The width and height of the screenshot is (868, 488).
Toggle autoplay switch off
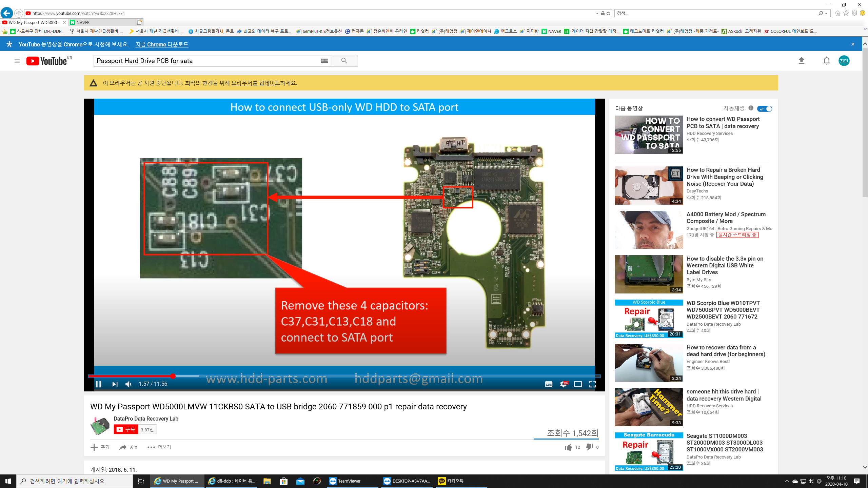[765, 109]
